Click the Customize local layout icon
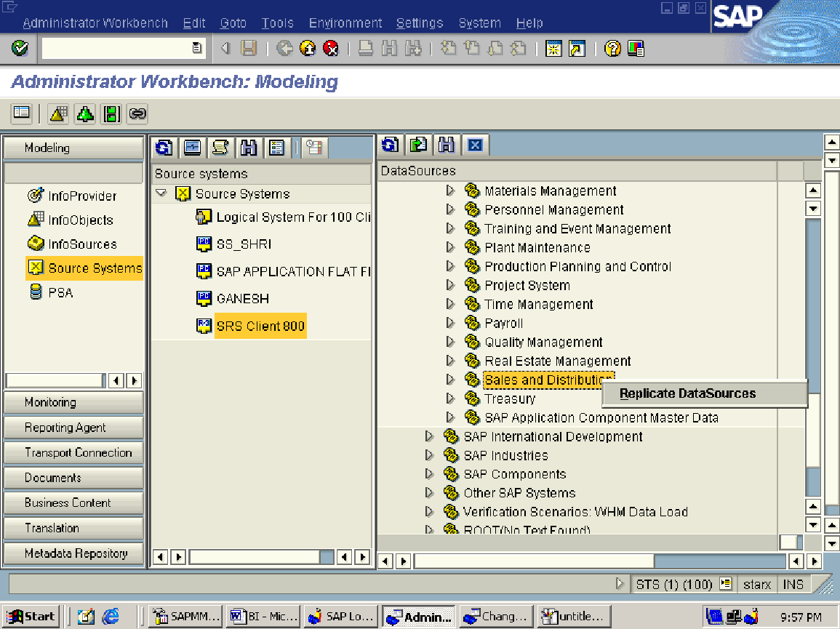The image size is (840, 629). click(x=636, y=49)
